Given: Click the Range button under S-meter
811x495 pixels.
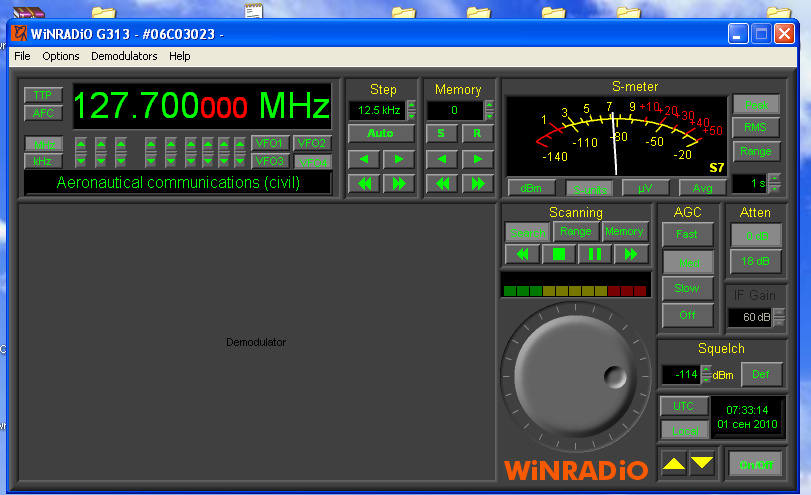Looking at the screenshot, I should (756, 151).
